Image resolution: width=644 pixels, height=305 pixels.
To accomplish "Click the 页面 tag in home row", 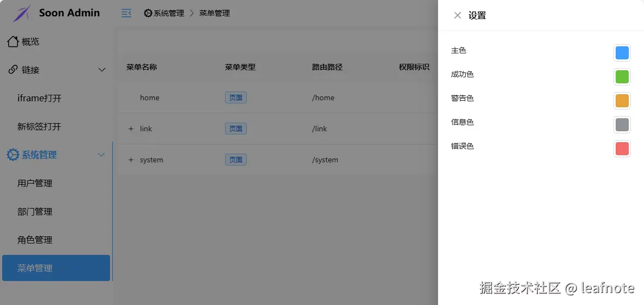I will [236, 97].
